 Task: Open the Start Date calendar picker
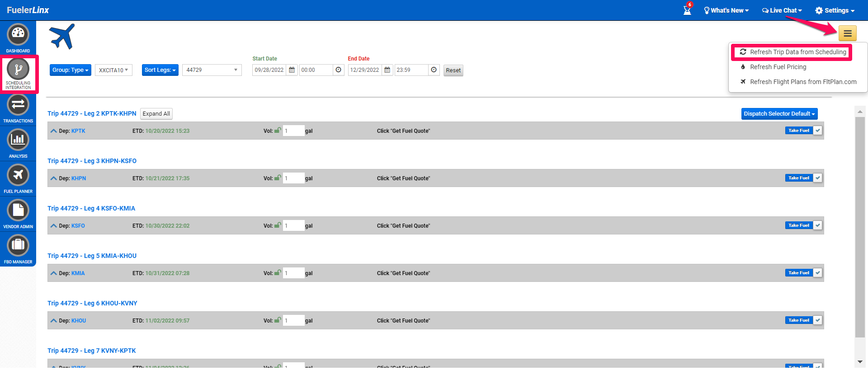click(x=292, y=70)
